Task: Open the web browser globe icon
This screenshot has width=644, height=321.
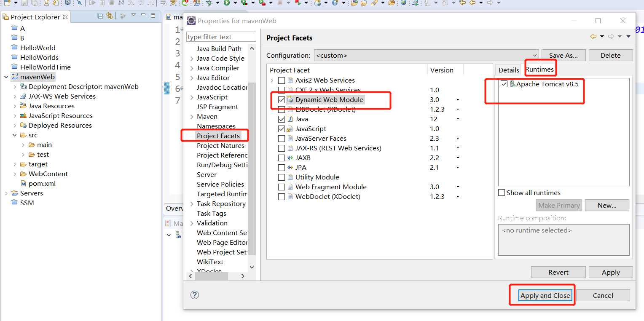Action: click(404, 3)
